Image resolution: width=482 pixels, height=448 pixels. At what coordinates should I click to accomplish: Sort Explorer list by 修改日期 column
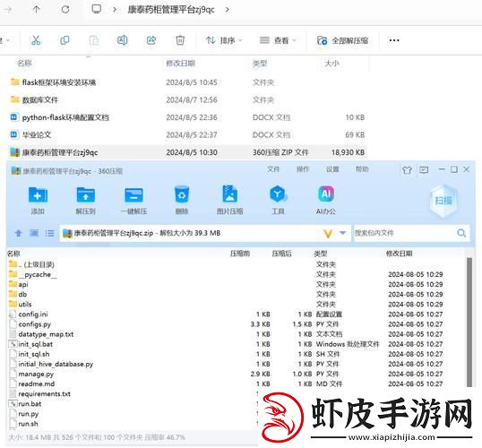click(180, 64)
